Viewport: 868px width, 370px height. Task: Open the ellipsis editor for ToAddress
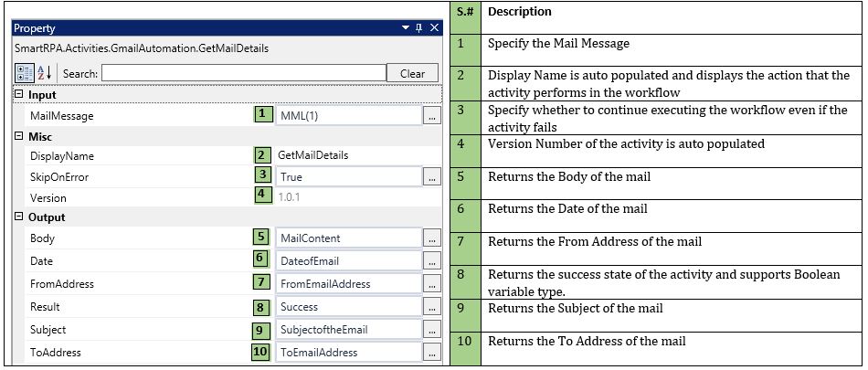click(433, 353)
